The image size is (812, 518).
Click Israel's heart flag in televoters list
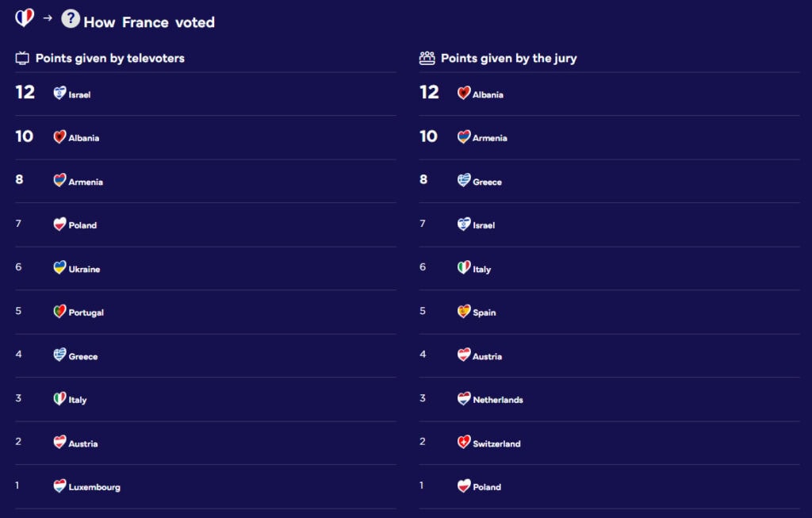coord(59,93)
